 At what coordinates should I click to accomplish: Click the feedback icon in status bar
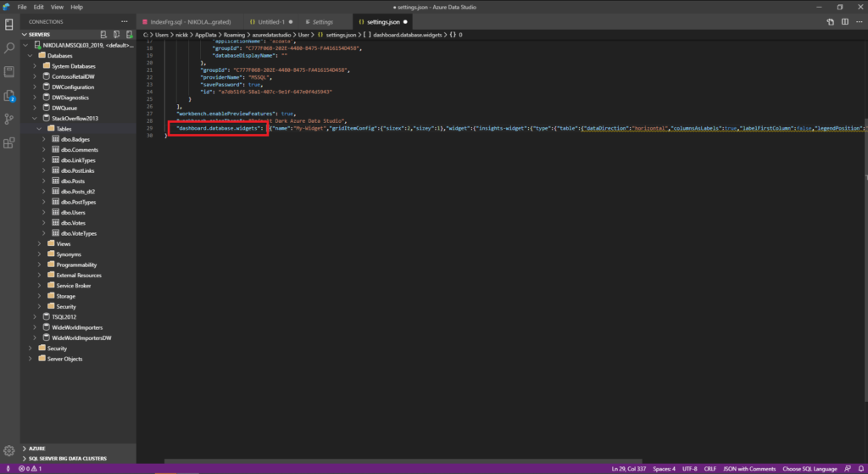click(x=848, y=469)
